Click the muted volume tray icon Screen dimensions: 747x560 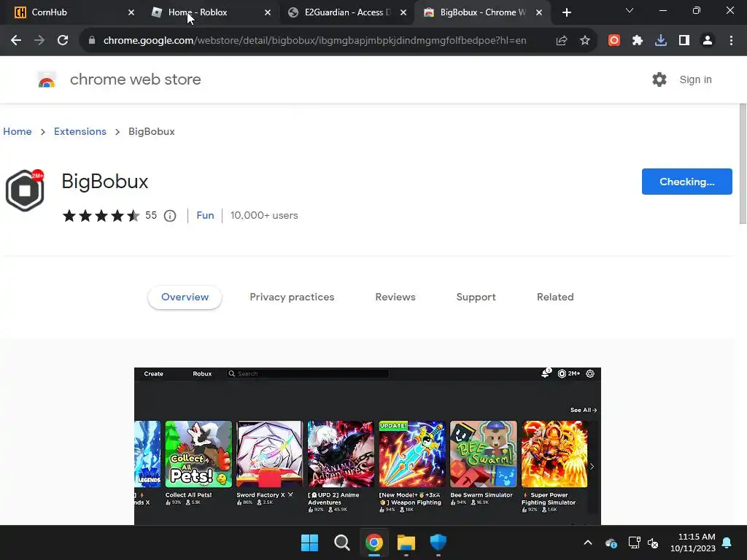(653, 542)
